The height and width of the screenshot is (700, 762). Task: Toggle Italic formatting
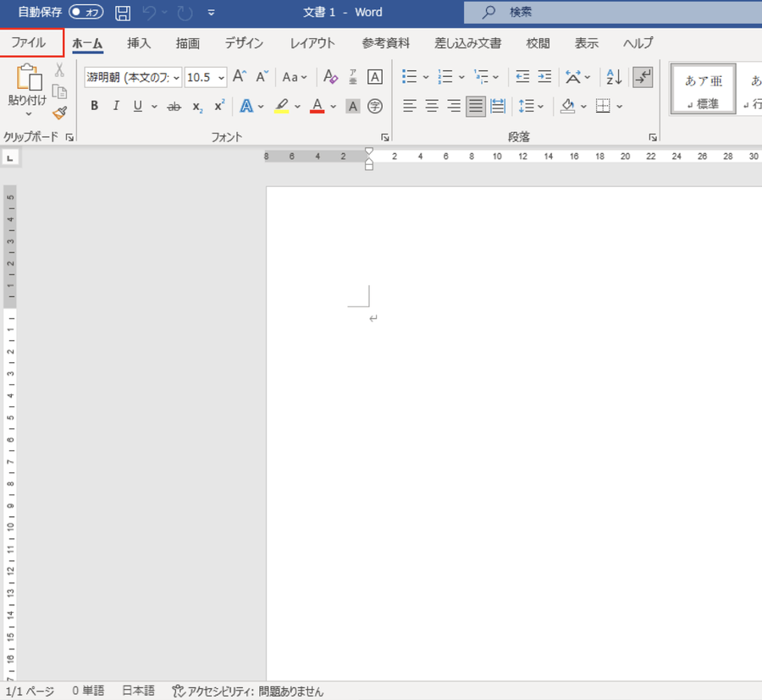point(116,106)
